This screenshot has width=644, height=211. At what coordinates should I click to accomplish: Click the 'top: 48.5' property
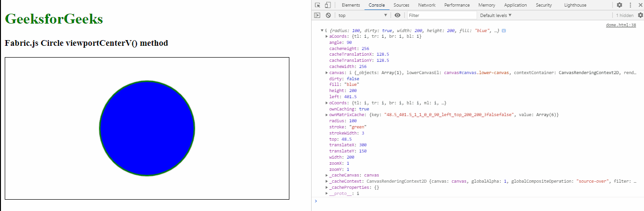[340, 139]
